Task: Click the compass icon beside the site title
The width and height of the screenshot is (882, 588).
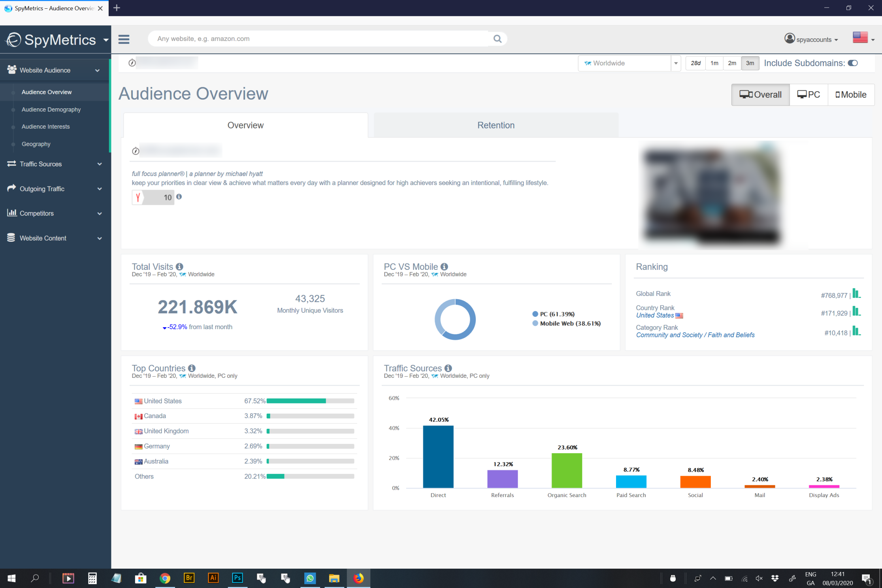Action: coord(136,151)
